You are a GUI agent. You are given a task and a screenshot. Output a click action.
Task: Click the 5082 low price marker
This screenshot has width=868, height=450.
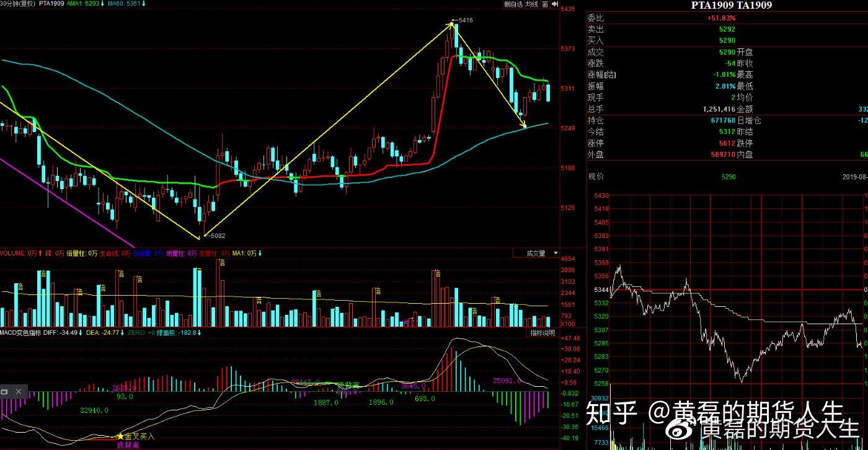217,236
